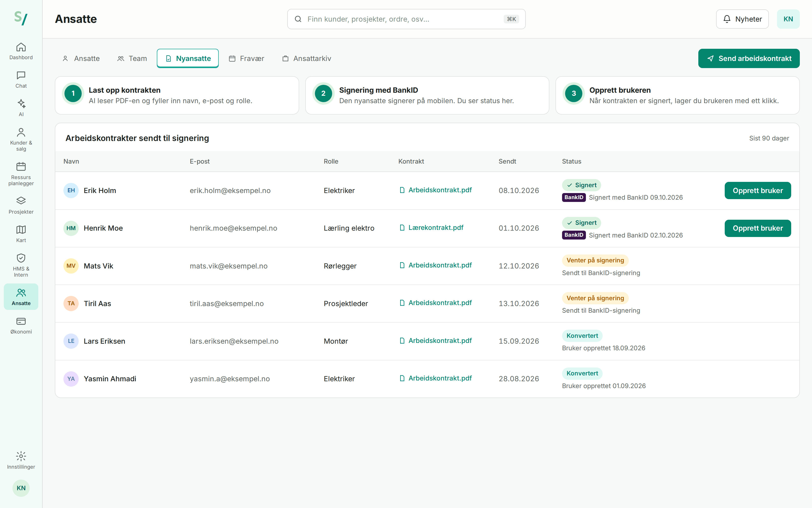Open Lærekontrakt.pdf for Henrik Moe
The image size is (812, 508).
(431, 228)
